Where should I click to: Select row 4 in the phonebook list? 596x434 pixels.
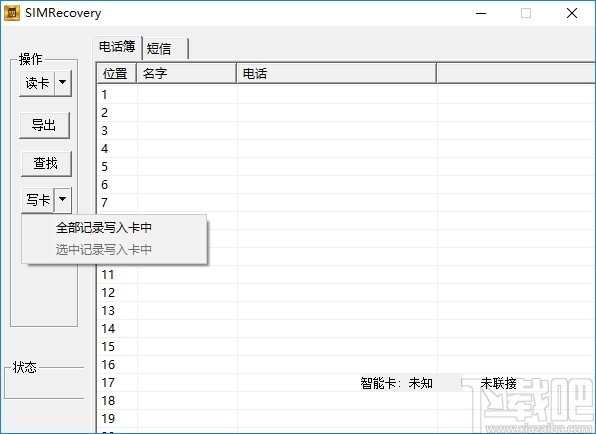point(346,148)
